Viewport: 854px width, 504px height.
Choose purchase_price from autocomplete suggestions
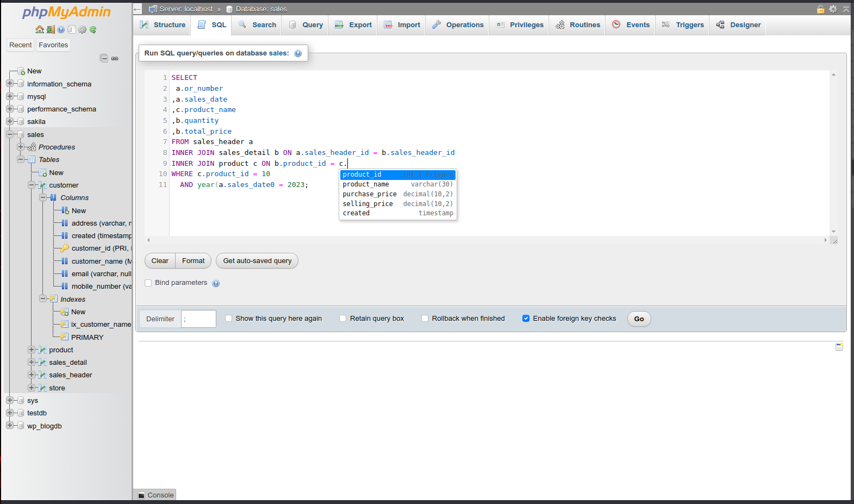point(398,194)
